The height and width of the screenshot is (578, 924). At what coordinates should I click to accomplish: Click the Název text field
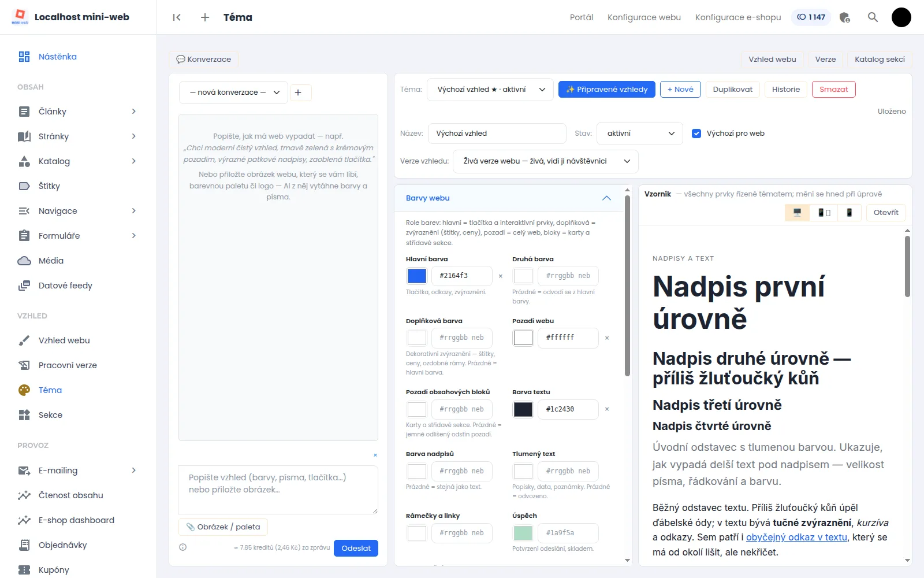[497, 134]
